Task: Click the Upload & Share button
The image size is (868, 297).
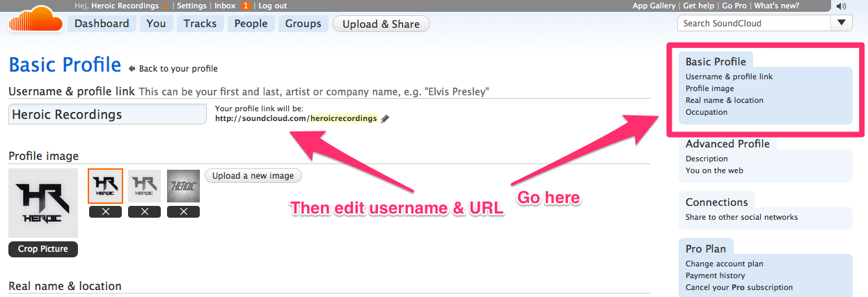Action: click(x=381, y=24)
